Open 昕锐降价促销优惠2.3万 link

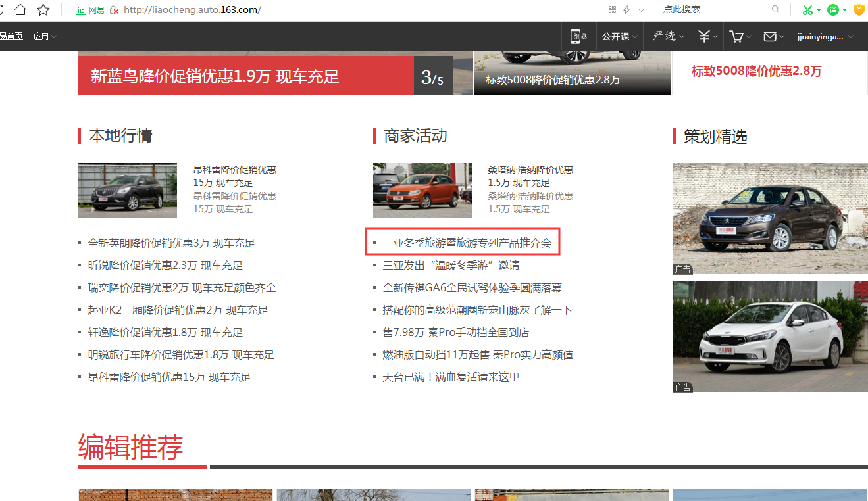click(x=165, y=265)
